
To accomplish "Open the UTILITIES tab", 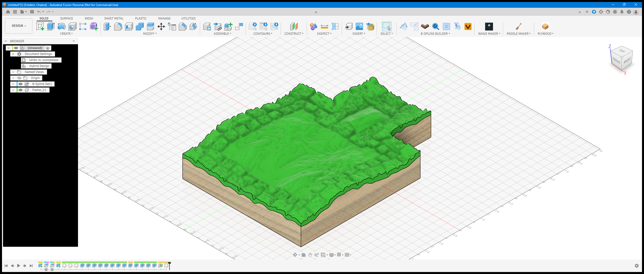I will pyautogui.click(x=188, y=18).
